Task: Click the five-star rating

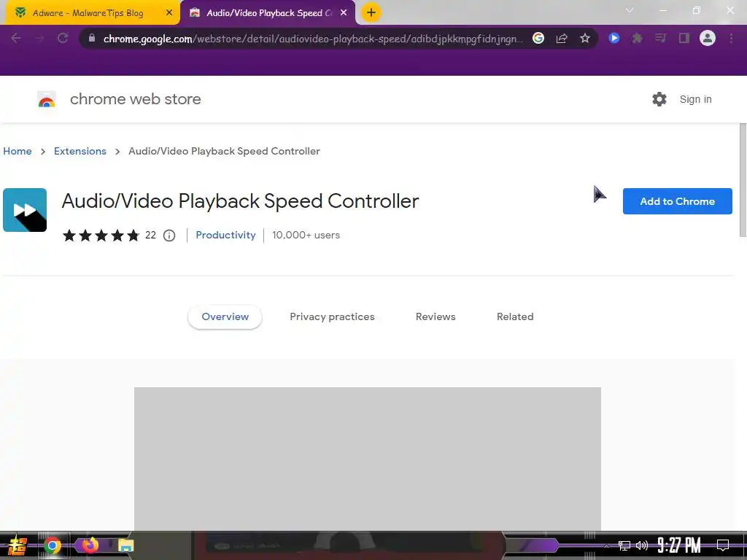Action: 101,236
